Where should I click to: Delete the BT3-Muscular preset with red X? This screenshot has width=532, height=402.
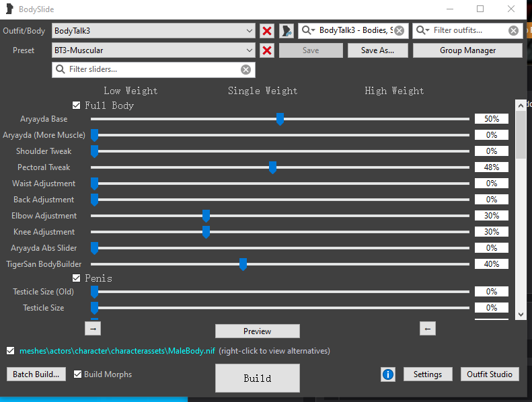click(267, 50)
